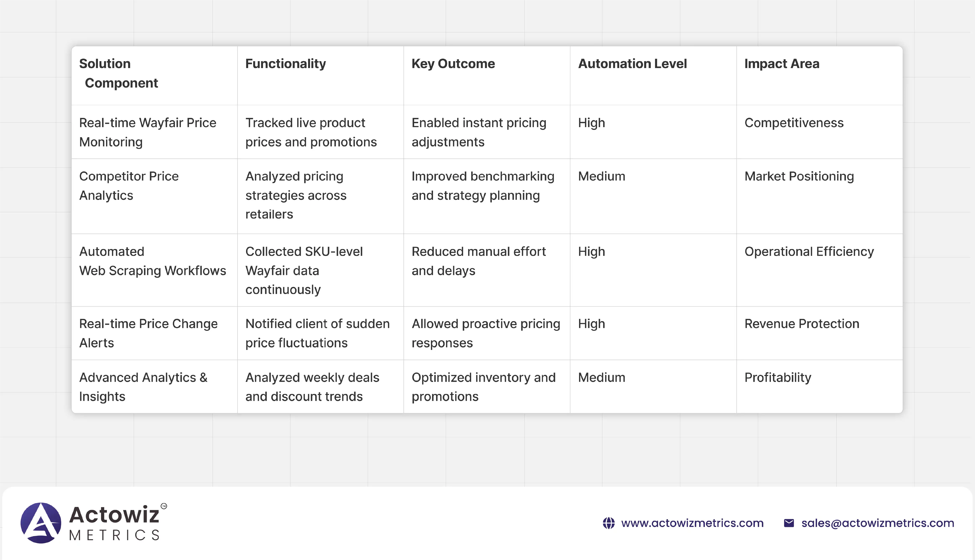975x560 pixels.
Task: Click the Profitability impact cell
Action: pos(778,377)
